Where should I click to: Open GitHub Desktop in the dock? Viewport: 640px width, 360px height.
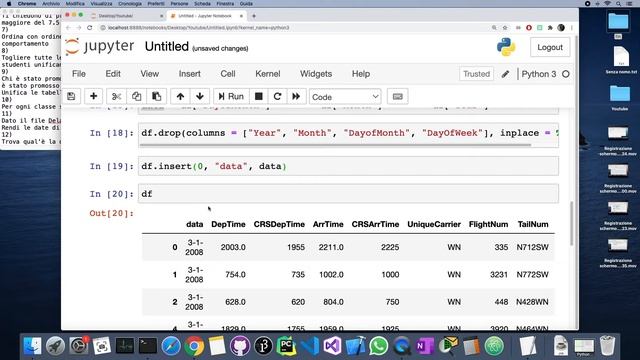pos(240,346)
